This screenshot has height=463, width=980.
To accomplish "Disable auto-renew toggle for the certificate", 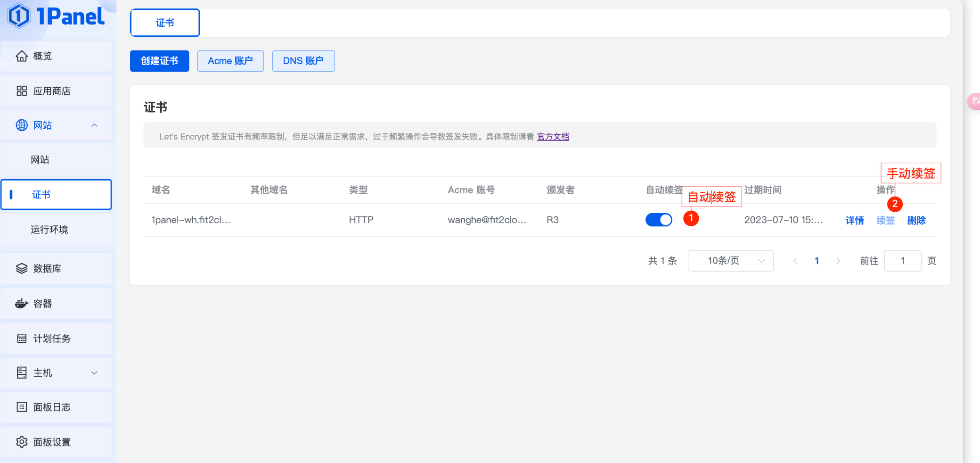I will coord(658,220).
